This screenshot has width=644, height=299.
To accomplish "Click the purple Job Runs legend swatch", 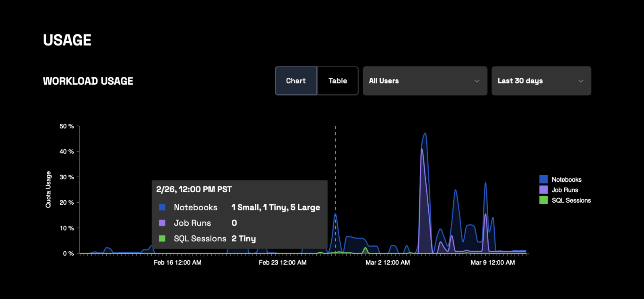I will 543,190.
